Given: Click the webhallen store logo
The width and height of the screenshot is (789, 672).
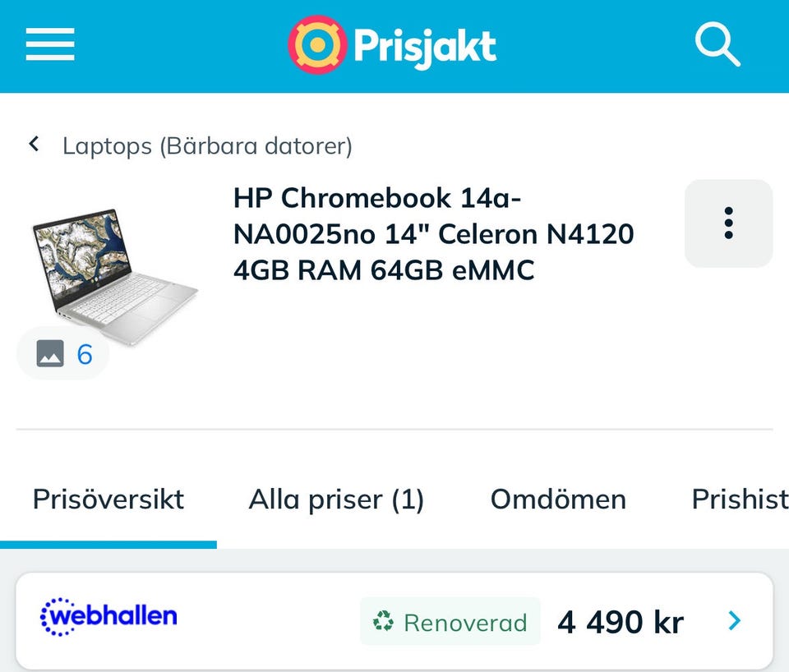Looking at the screenshot, I should click(x=108, y=616).
